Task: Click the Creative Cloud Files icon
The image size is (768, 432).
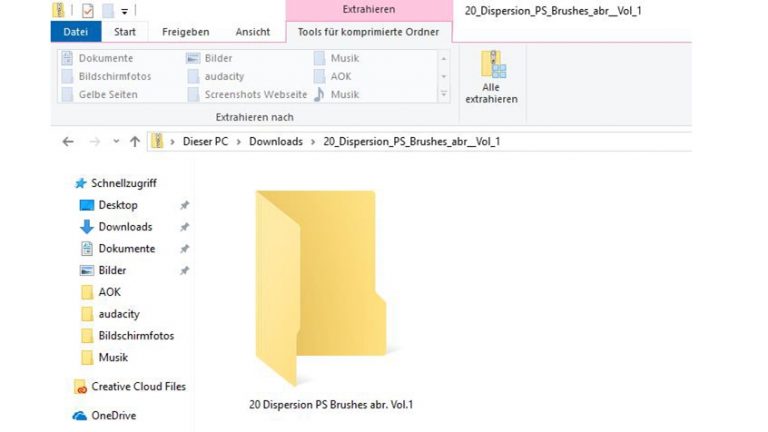Action: coord(80,387)
